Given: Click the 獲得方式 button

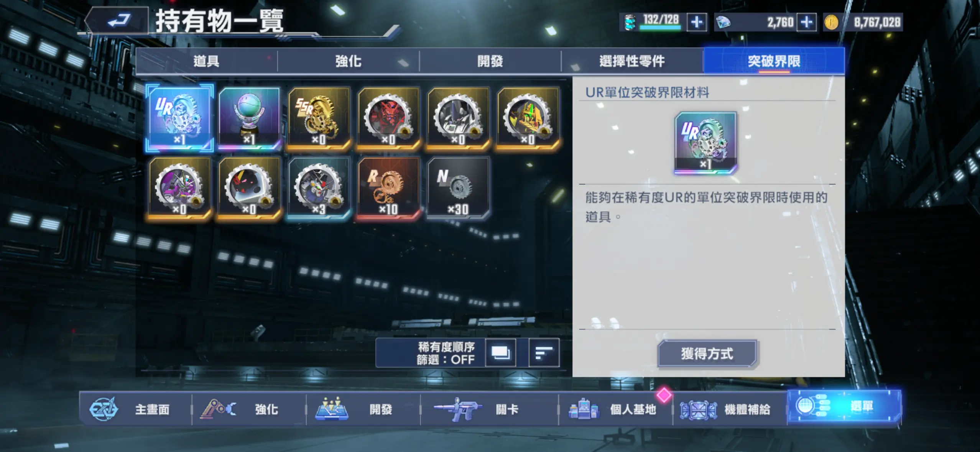Looking at the screenshot, I should tap(707, 353).
